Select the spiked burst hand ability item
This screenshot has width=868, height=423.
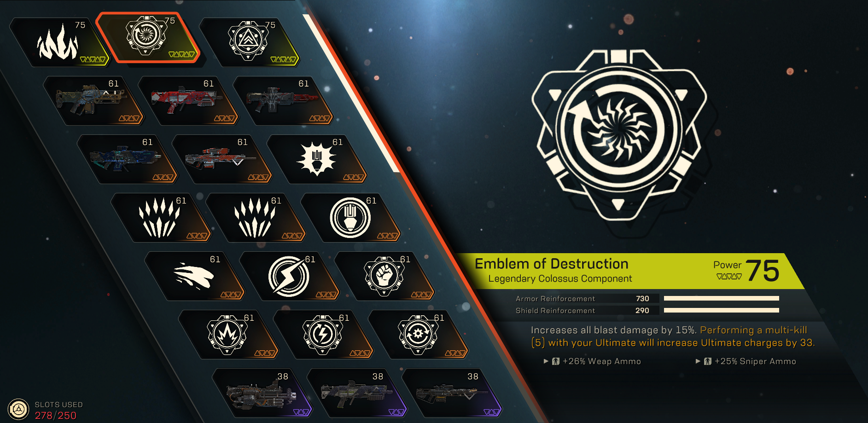[x=317, y=159]
